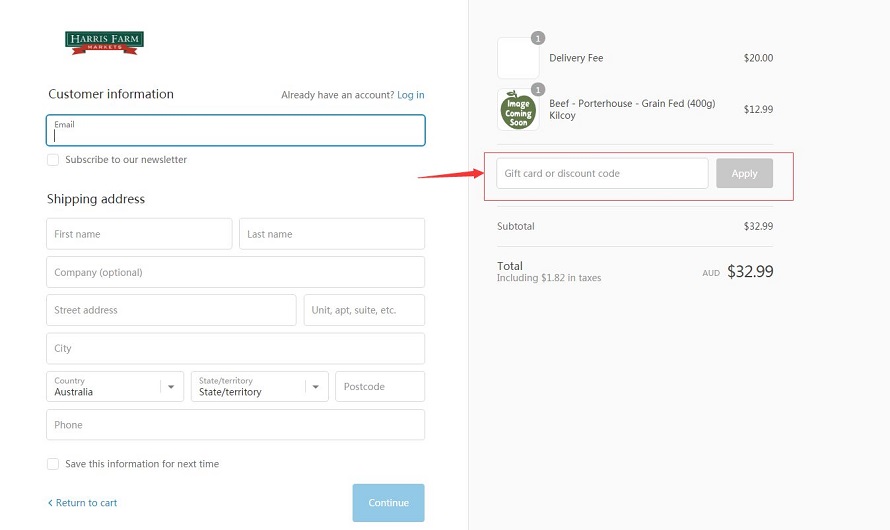Enable Subscribe to our newsletter checkbox

click(x=53, y=160)
